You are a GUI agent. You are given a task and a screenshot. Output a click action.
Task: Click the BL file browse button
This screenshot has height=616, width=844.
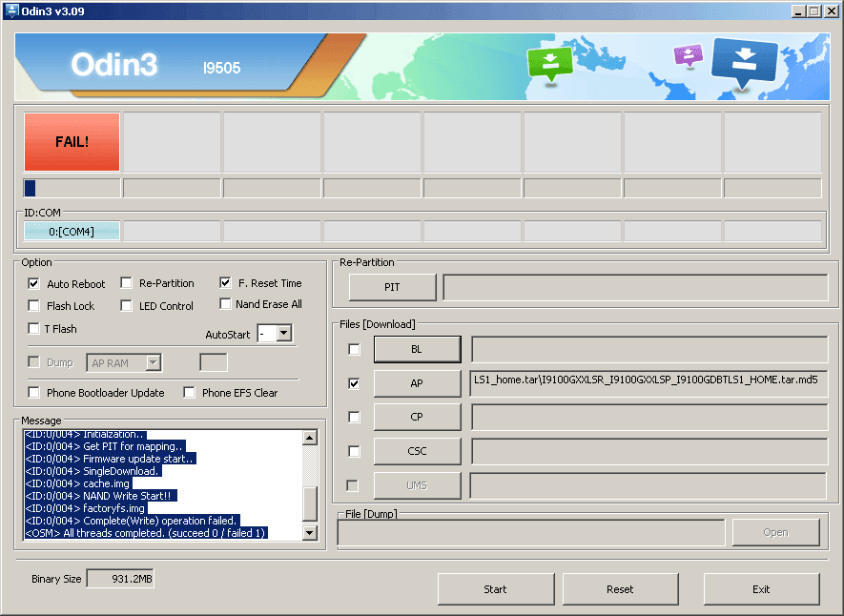(x=417, y=349)
